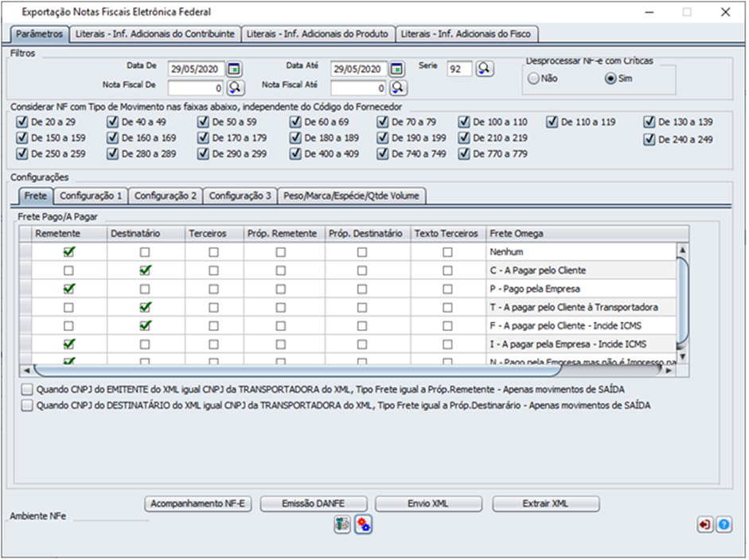This screenshot has width=749, height=560.
Task: Open the Data De calendar picker
Action: pos(233,69)
